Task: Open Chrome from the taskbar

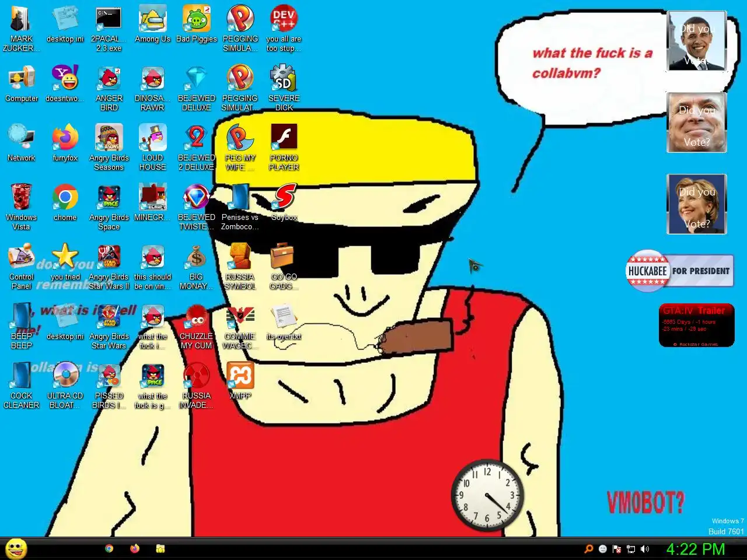Action: pyautogui.click(x=109, y=548)
